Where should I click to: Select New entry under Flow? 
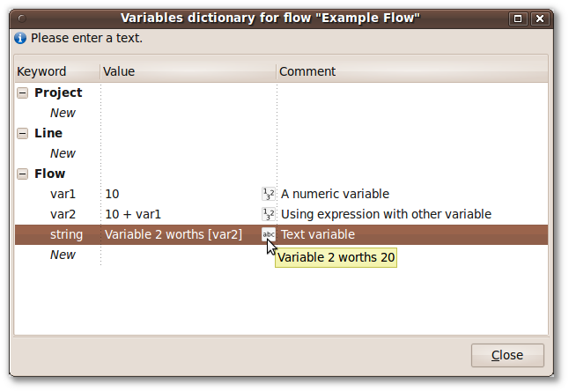tap(63, 255)
